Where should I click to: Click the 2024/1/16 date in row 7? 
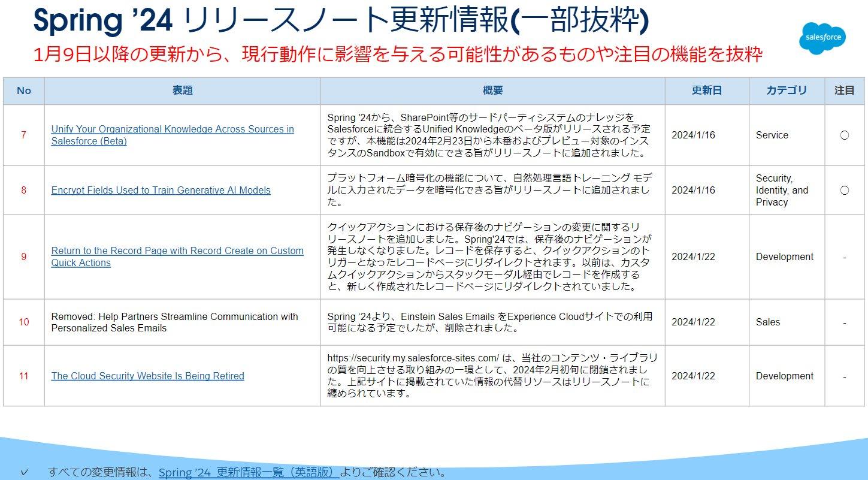tap(693, 135)
